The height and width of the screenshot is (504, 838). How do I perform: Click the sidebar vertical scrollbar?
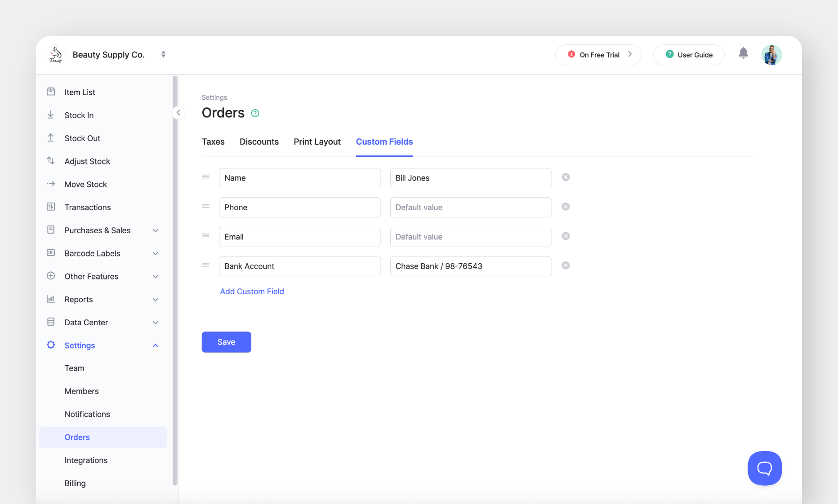click(175, 279)
